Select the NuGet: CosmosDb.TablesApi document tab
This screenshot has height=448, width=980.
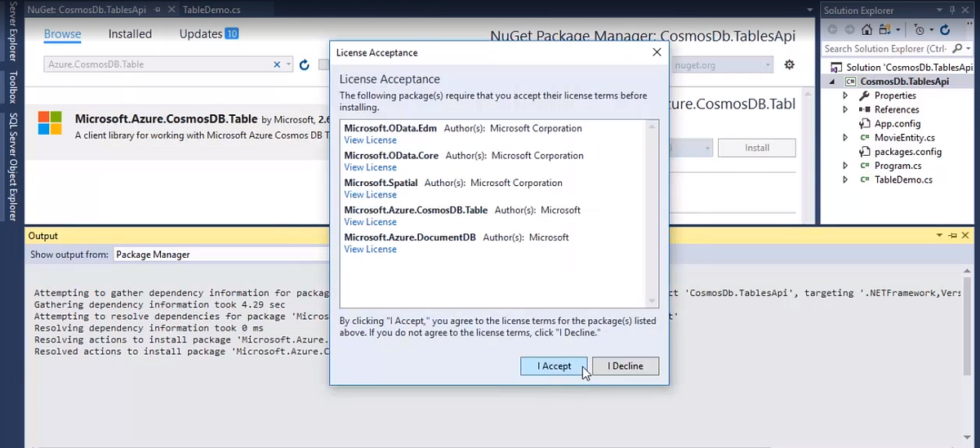point(85,8)
